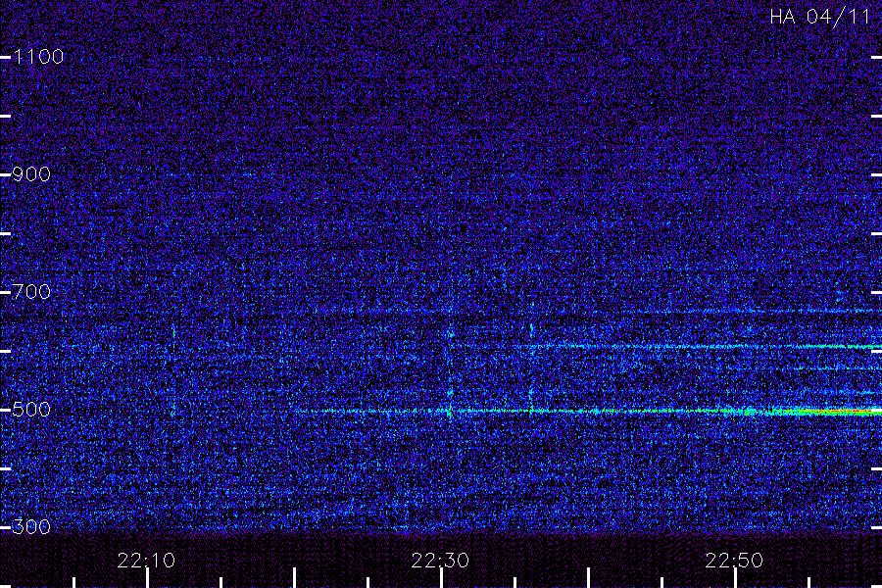882x588 pixels.
Task: Click the 300 frequency axis label
Action: coord(31,526)
